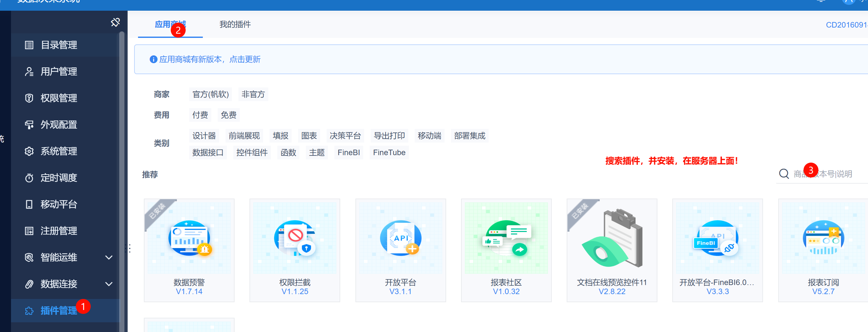Click the CD2016091 account link

pyautogui.click(x=846, y=25)
